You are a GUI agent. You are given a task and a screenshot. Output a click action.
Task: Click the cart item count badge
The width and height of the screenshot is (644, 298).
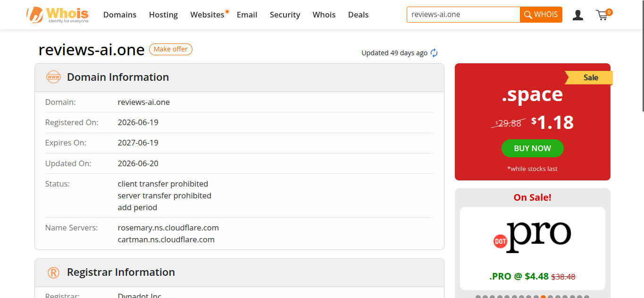[609, 12]
